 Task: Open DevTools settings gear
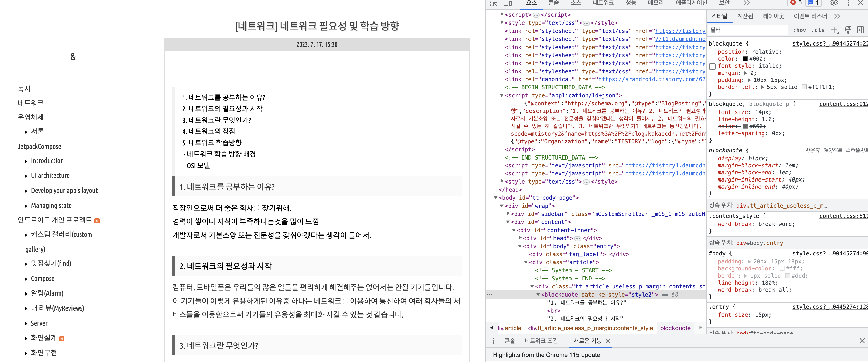[834, 3]
